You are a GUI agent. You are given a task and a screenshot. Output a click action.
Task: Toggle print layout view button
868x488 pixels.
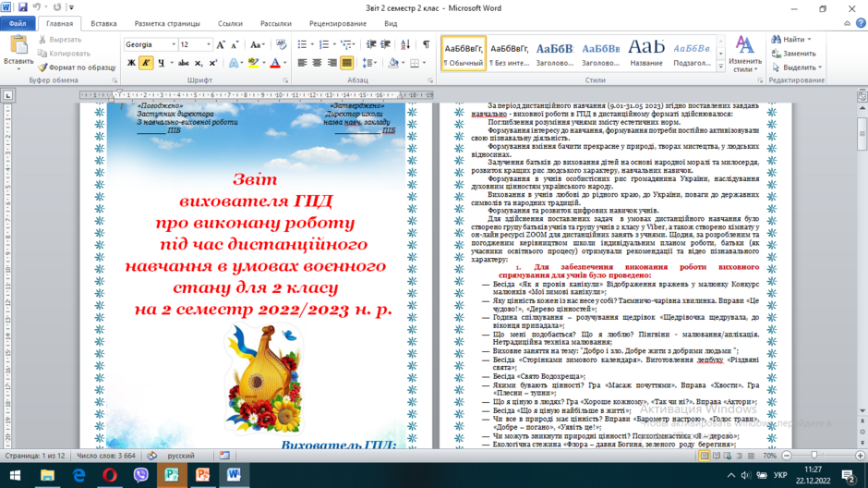pos(705,456)
